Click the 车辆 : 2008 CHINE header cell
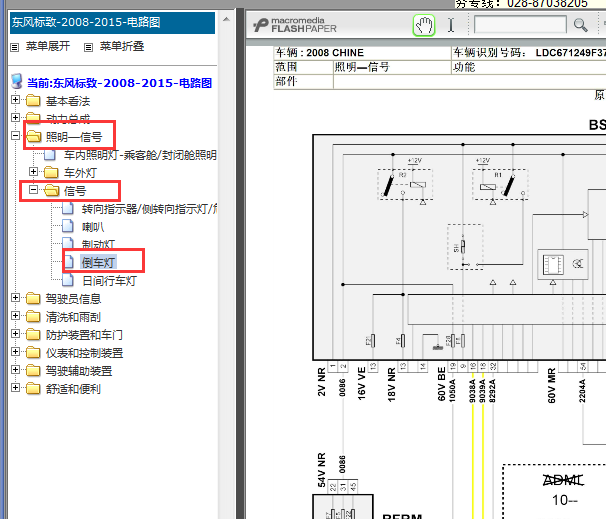The height and width of the screenshot is (519, 606). [x=362, y=53]
